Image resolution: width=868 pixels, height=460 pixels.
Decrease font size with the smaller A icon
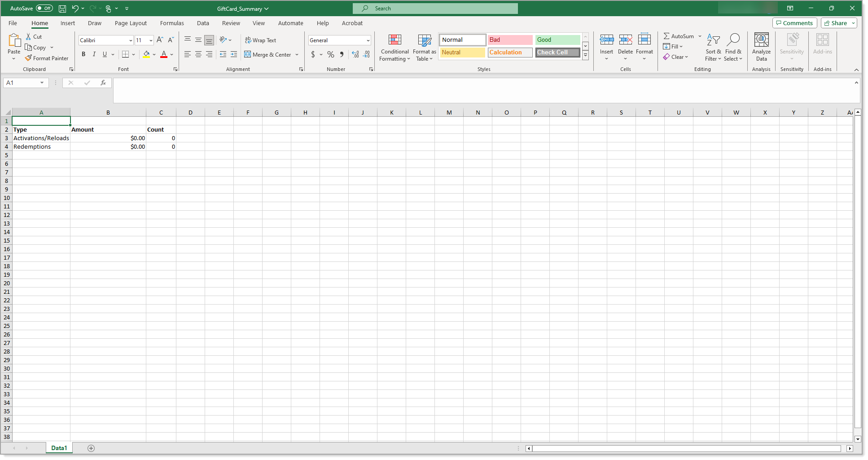[171, 40]
